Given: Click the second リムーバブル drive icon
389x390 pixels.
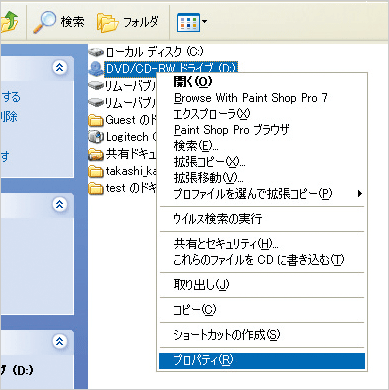Looking at the screenshot, I should [x=96, y=102].
